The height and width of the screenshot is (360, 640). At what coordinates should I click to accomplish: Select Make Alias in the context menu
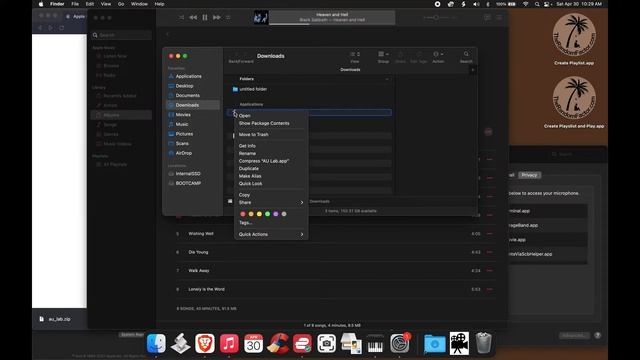[x=250, y=176]
